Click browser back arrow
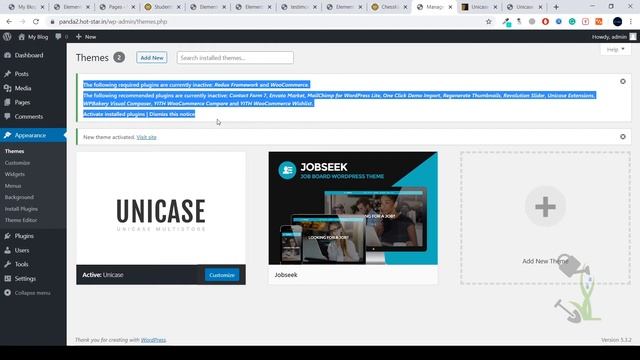Viewport: 640px width, 360px height. pos(9,22)
